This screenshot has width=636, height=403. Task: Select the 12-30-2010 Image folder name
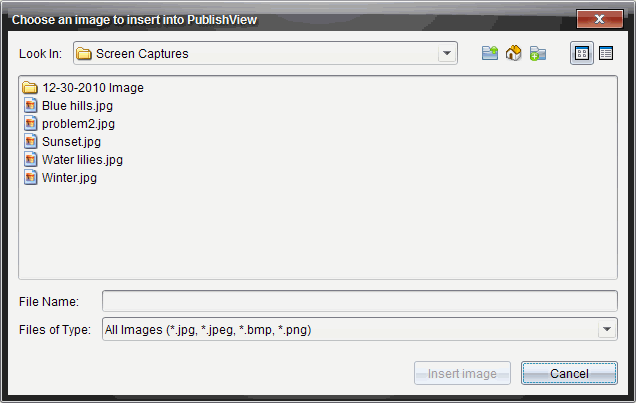93,88
